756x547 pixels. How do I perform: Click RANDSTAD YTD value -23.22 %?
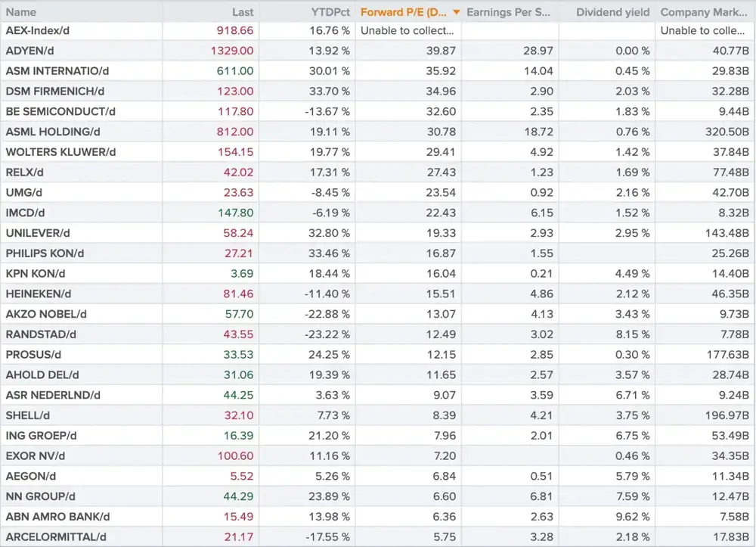(x=327, y=334)
